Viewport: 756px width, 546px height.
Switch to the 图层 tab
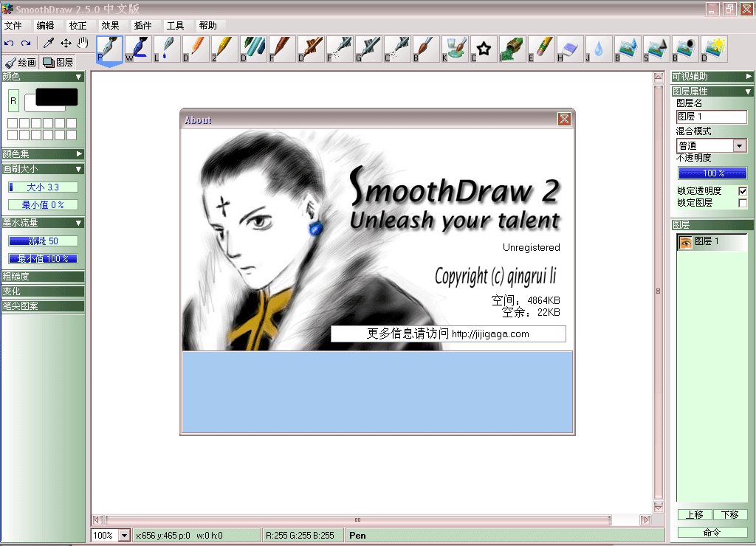pos(58,62)
